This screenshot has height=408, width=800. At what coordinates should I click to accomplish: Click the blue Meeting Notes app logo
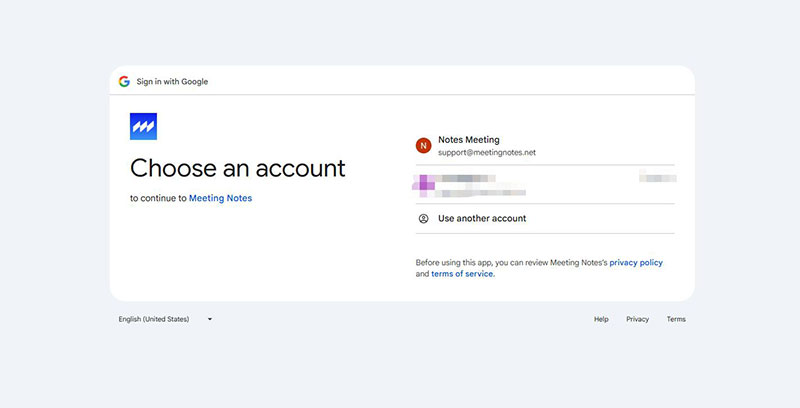coord(144,126)
